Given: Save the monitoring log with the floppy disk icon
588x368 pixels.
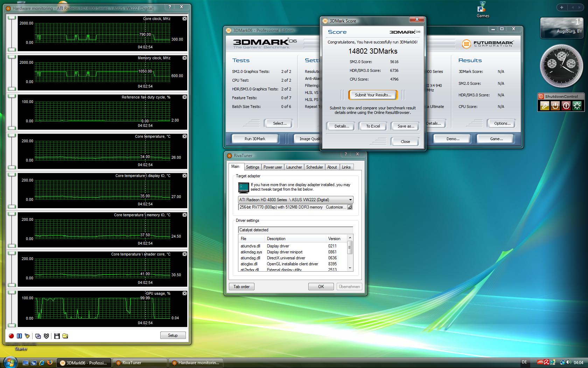Looking at the screenshot, I should click(57, 336).
